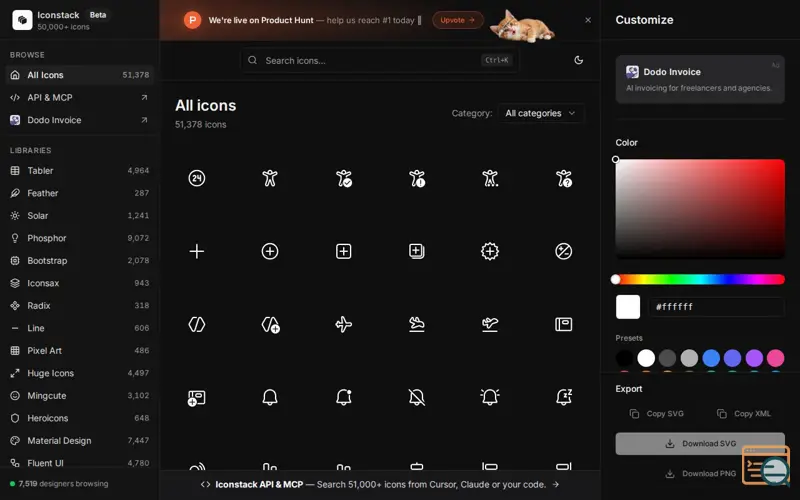
Task: Choose the light gray preset color
Action: (x=689, y=358)
